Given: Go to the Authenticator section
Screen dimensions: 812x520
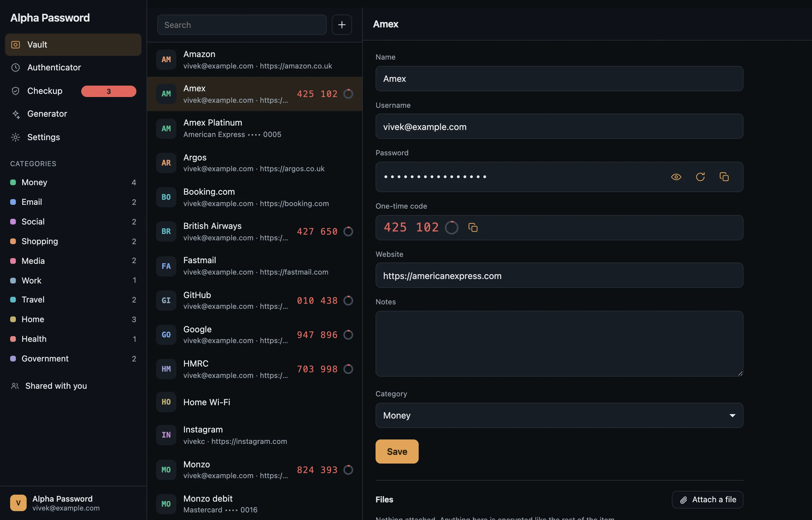Looking at the screenshot, I should coord(73,68).
